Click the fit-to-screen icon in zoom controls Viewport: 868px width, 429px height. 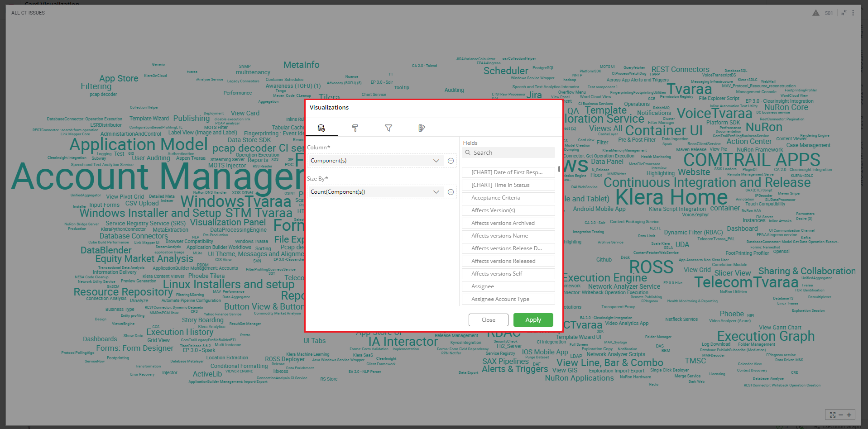(833, 415)
